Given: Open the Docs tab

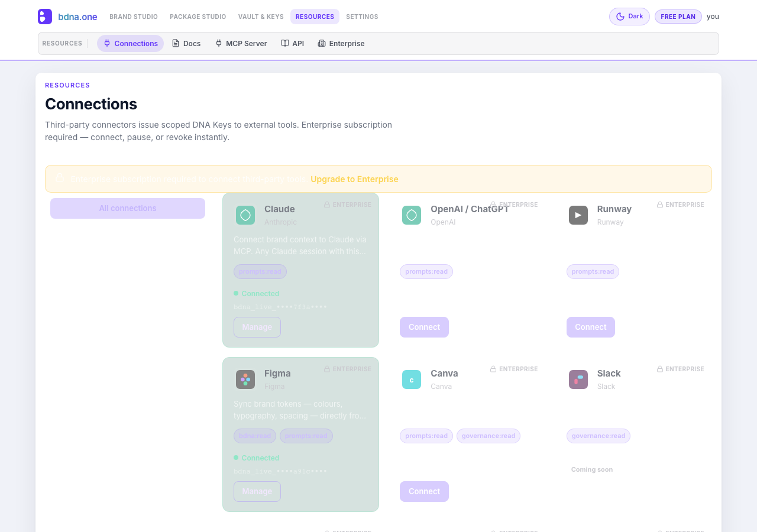Looking at the screenshot, I should pyautogui.click(x=186, y=43).
